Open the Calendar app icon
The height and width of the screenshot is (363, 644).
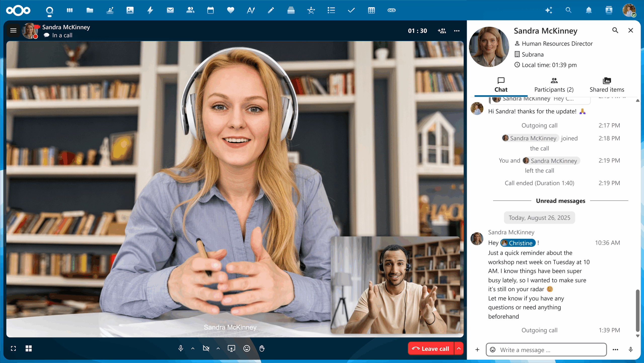point(211,10)
